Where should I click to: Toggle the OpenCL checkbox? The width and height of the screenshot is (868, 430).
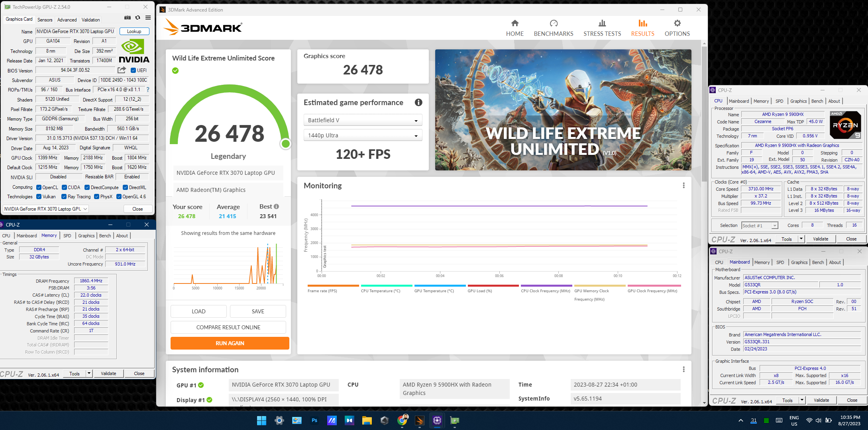click(x=39, y=188)
